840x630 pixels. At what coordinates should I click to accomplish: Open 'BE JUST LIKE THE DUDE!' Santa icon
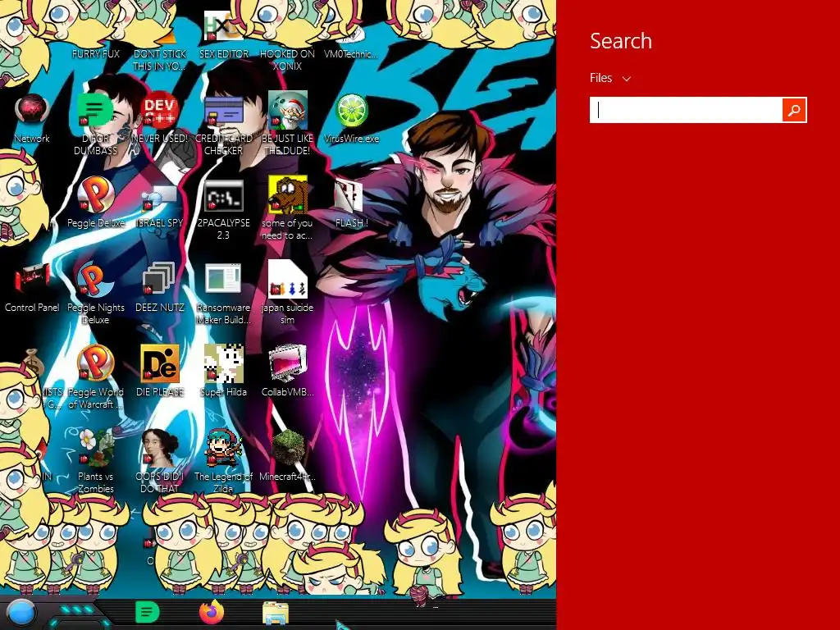click(x=288, y=110)
